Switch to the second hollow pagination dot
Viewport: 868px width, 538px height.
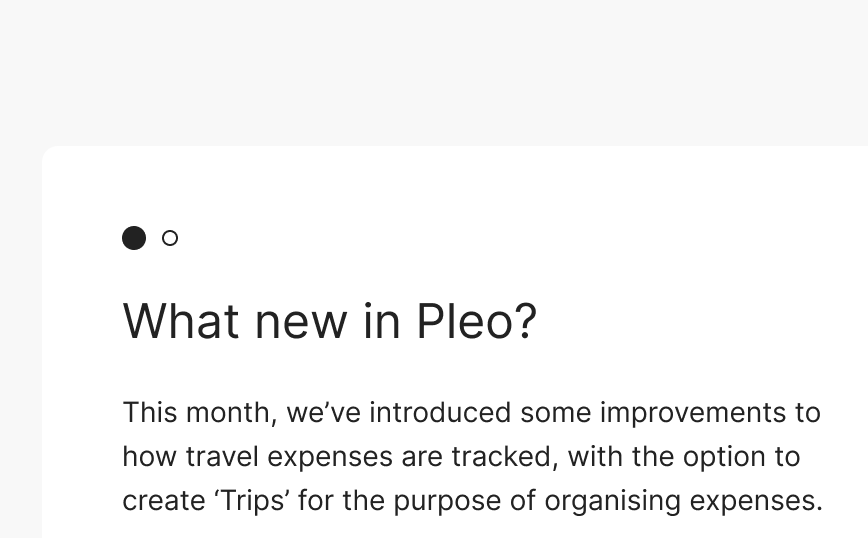170,238
